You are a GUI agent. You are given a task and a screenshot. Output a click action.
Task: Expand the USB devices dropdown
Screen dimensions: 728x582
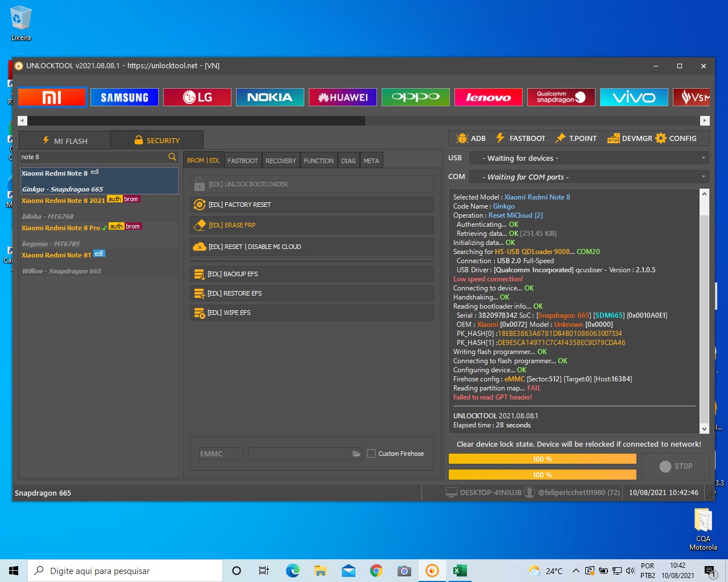(x=588, y=158)
